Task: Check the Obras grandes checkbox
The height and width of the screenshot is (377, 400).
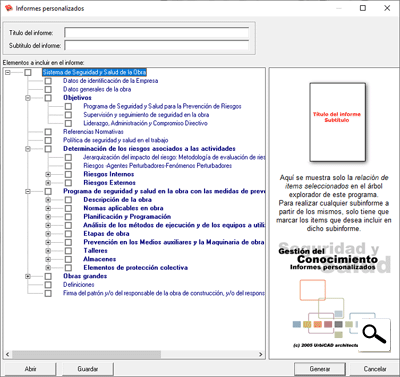Action: (x=48, y=276)
